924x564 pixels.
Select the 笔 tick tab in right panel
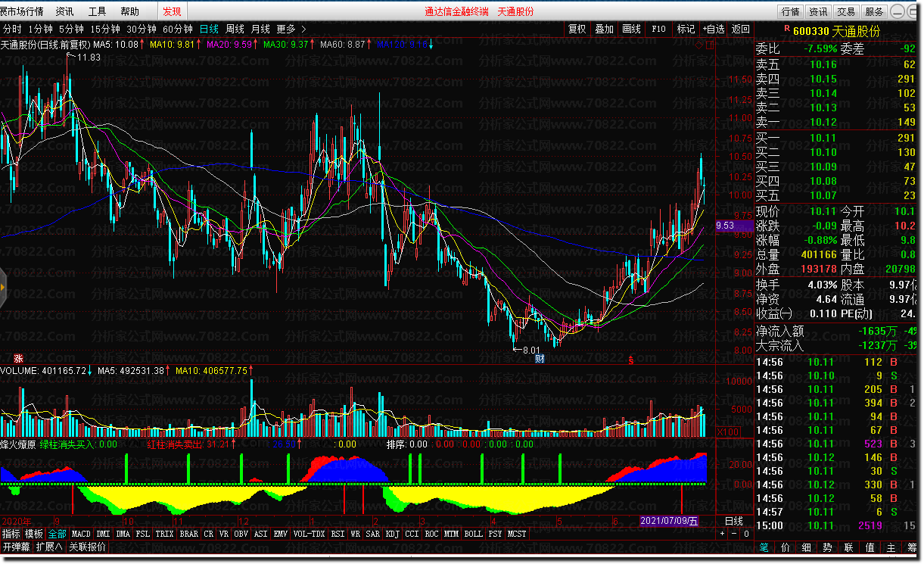tap(764, 547)
